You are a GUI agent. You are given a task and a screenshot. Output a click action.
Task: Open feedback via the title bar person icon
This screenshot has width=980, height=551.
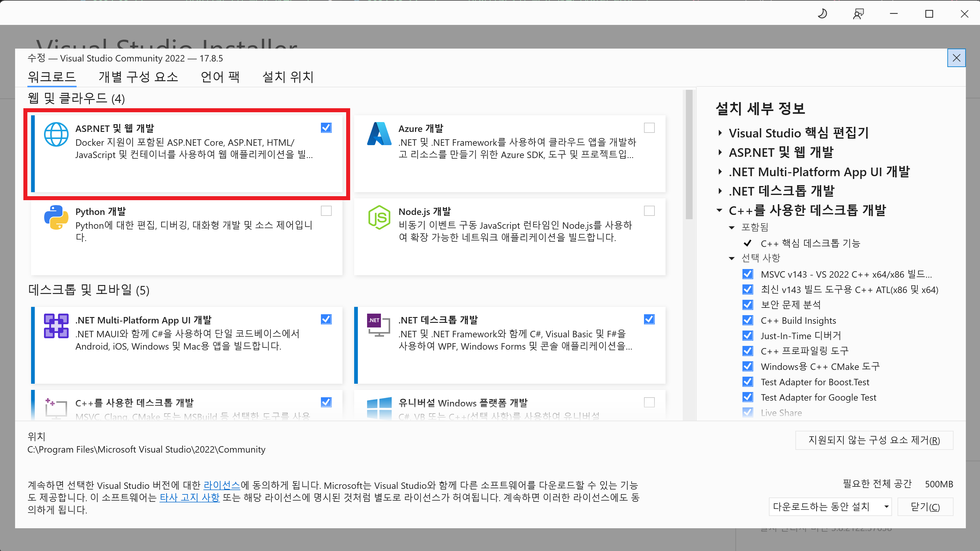pos(858,14)
